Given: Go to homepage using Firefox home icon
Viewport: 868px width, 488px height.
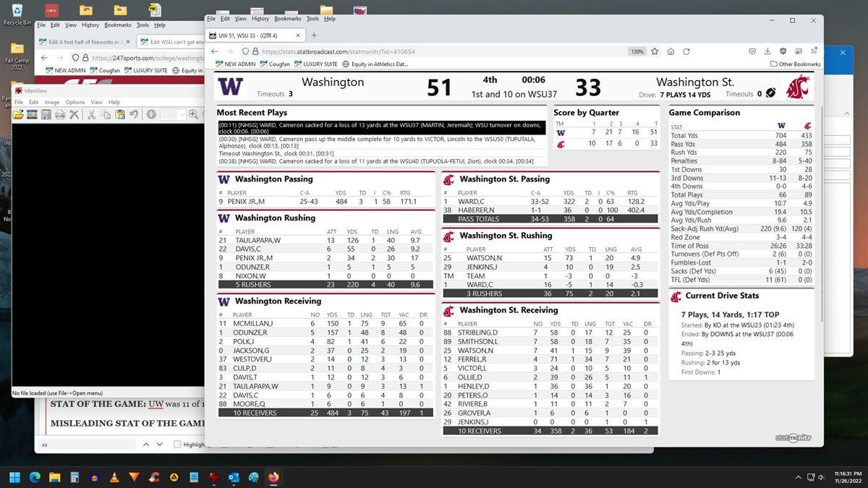Looking at the screenshot, I should (671, 51).
